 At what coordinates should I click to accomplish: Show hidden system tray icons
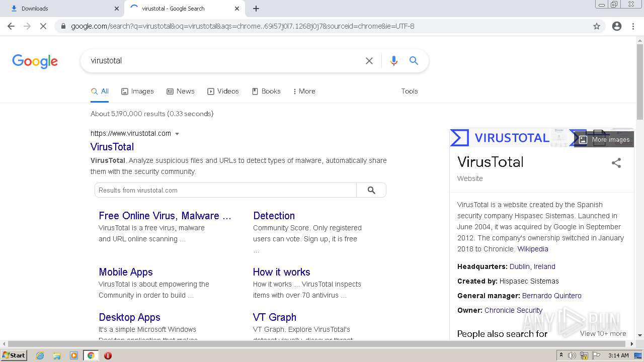point(561,355)
